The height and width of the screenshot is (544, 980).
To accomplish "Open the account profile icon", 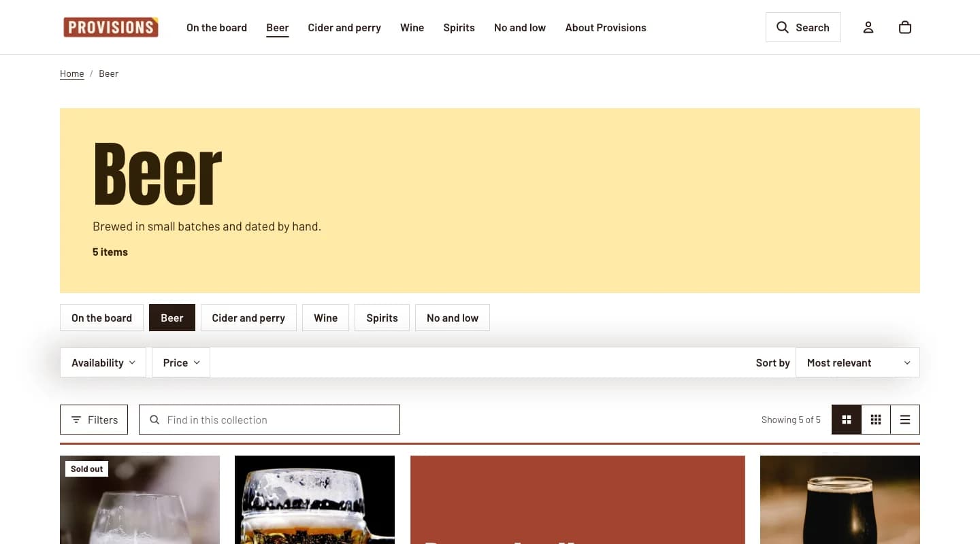I will tap(868, 27).
